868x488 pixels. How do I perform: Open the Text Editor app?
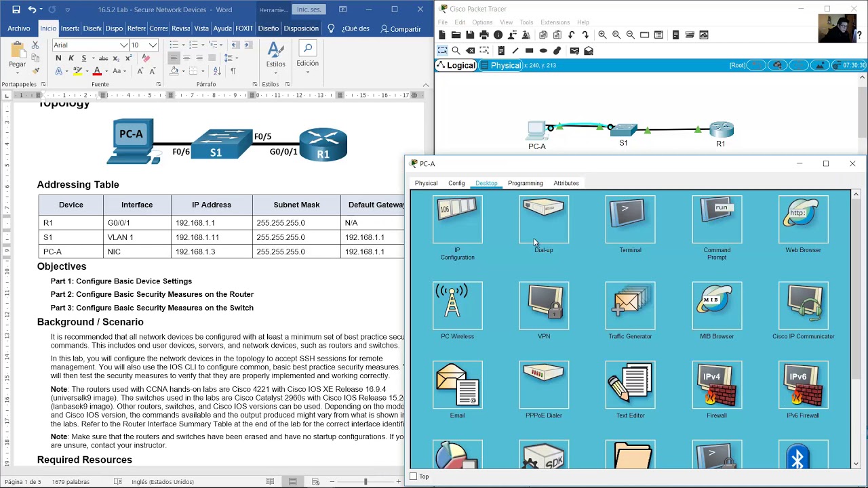(630, 385)
